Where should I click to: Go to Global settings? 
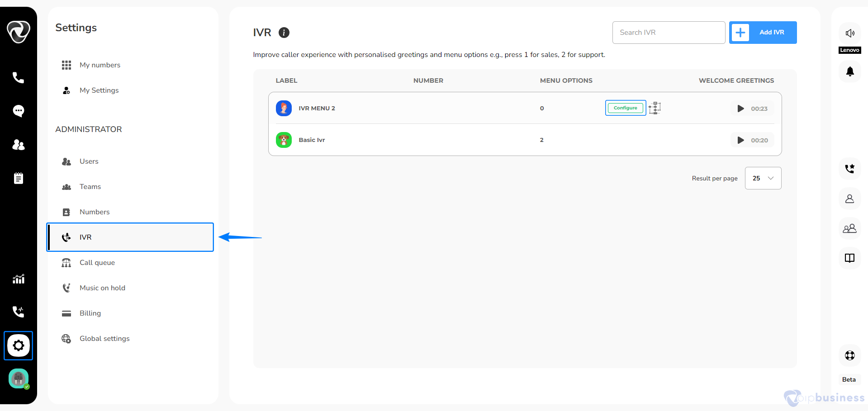pyautogui.click(x=104, y=339)
